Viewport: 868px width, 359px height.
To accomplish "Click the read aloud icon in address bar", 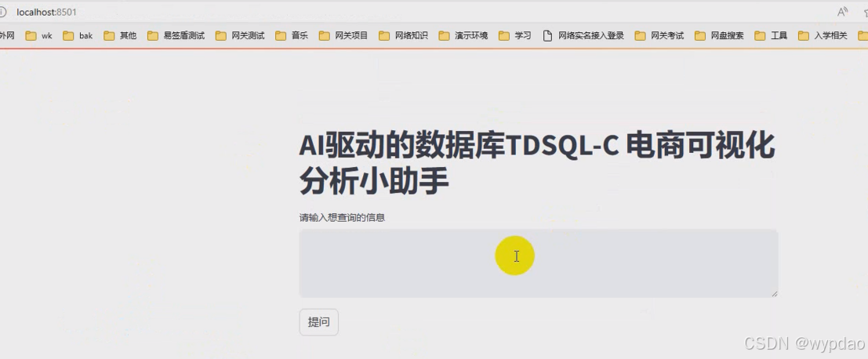I will 843,13.
